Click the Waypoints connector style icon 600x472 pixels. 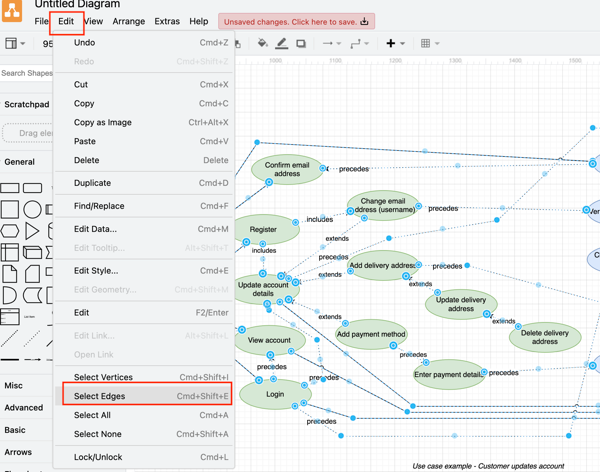(x=355, y=44)
